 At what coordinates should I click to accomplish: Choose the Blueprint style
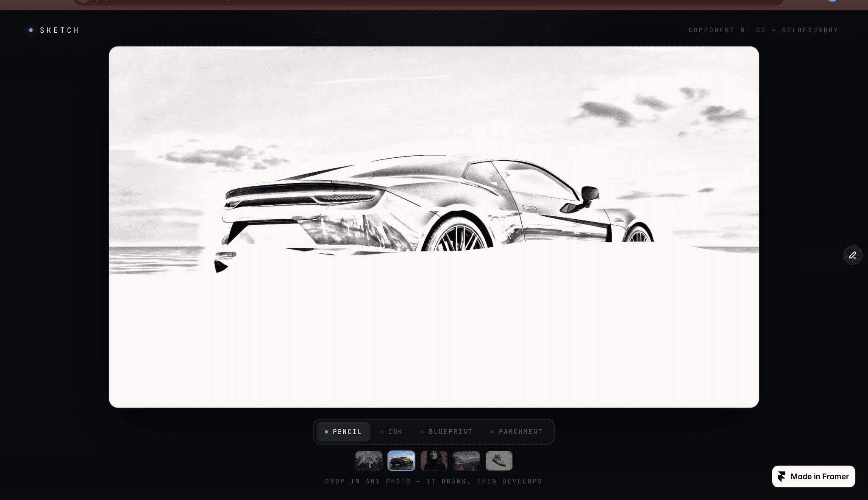tap(447, 432)
